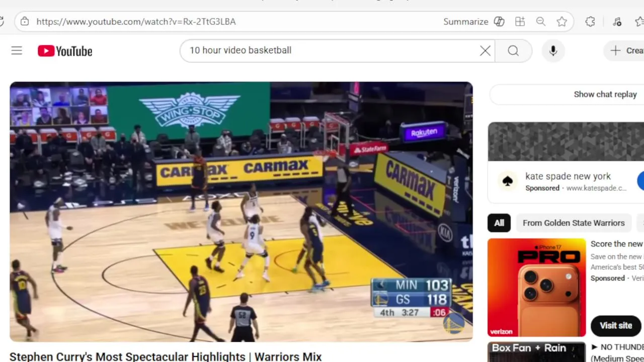Viewport: 644px width, 362px height.
Task: Focus the YouTube search text field
Action: [x=332, y=51]
